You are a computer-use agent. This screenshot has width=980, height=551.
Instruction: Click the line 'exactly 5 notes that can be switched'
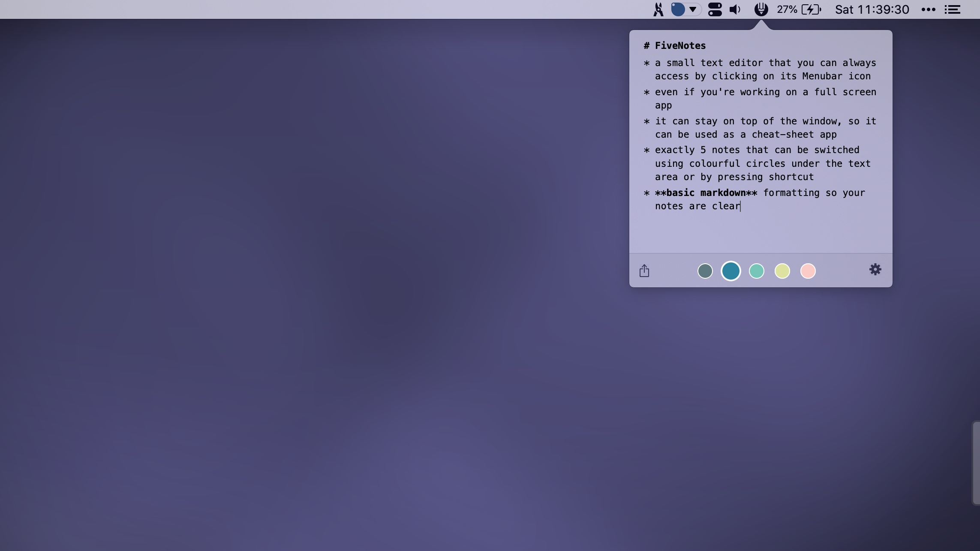[757, 150]
